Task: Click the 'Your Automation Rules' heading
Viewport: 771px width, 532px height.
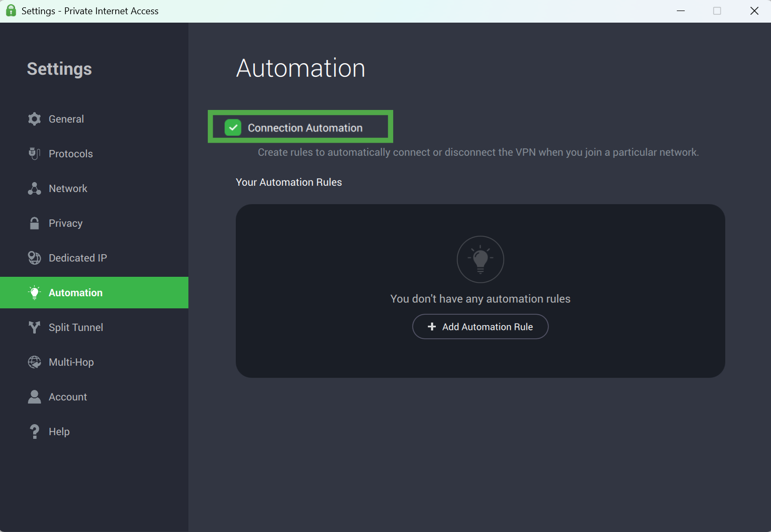Action: pyautogui.click(x=289, y=182)
